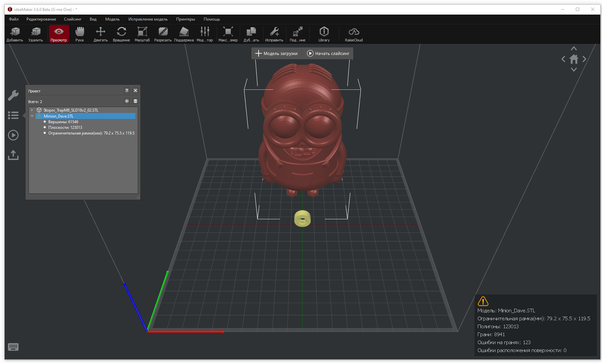
Task: Open RaiseCloud
Action: (354, 34)
